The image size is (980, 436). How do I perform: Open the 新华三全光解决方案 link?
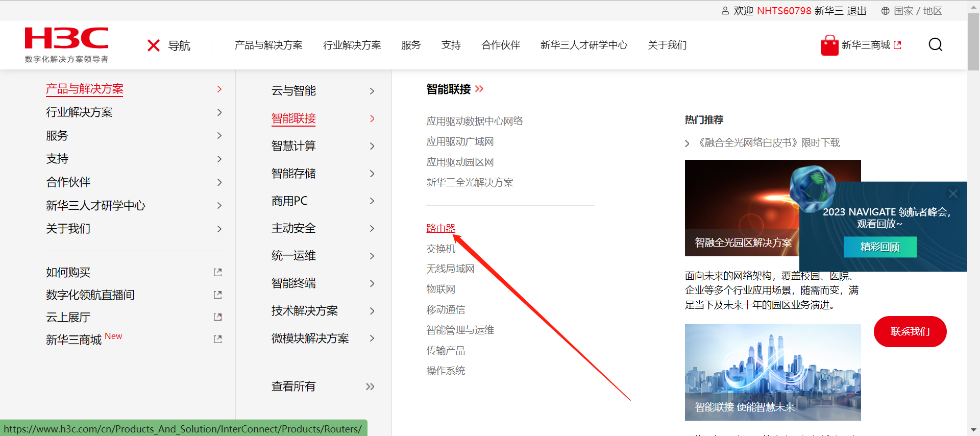[470, 182]
